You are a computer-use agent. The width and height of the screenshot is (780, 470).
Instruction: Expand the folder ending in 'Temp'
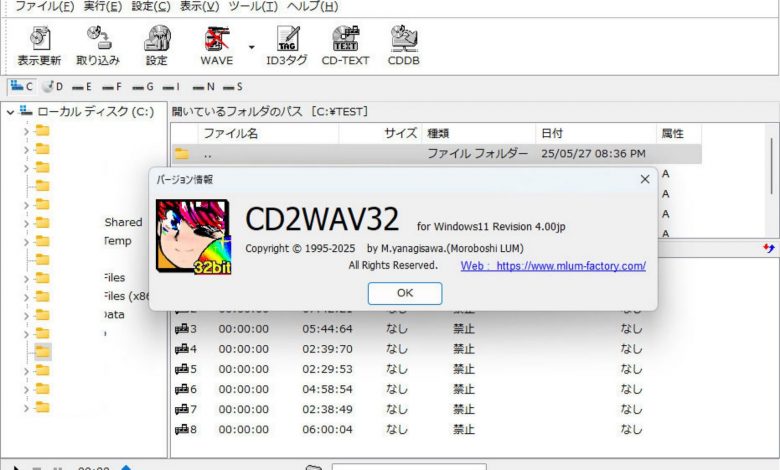[26, 242]
